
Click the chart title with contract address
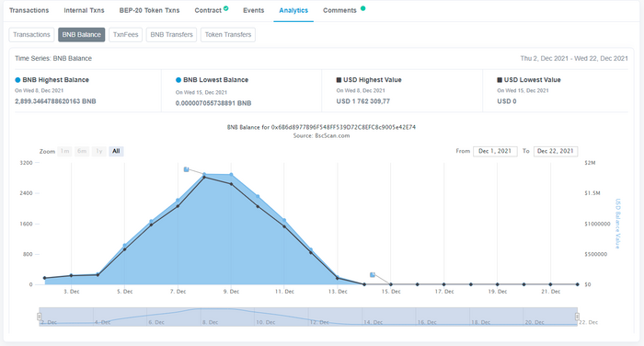[322, 127]
